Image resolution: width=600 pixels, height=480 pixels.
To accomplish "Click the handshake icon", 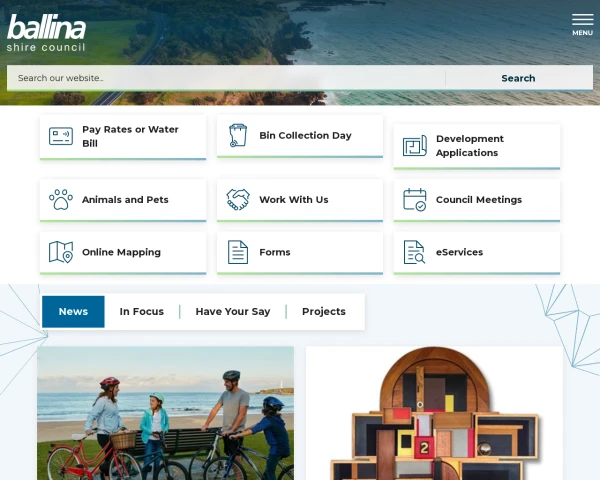I will click(238, 199).
